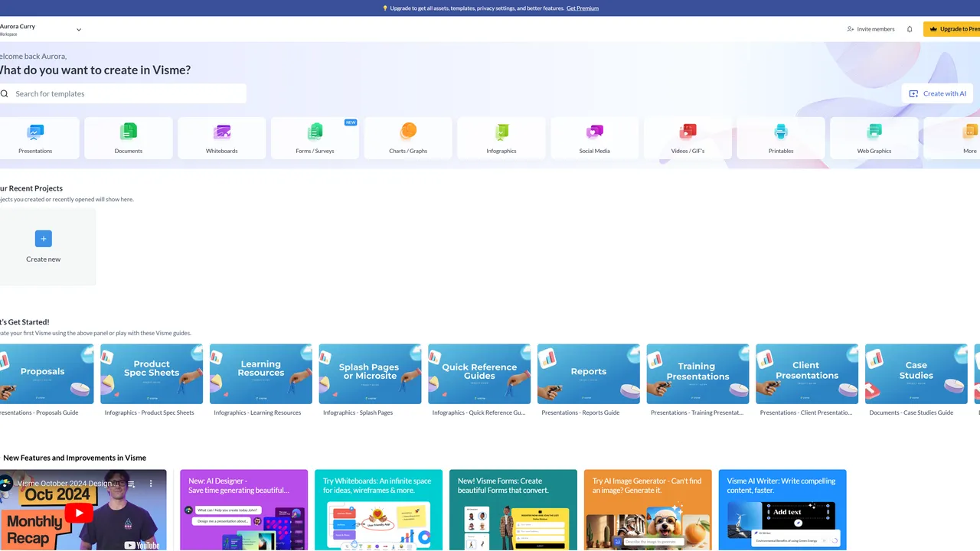Click the blue plus Create new icon
Image resolution: width=980 pixels, height=551 pixels.
point(44,239)
